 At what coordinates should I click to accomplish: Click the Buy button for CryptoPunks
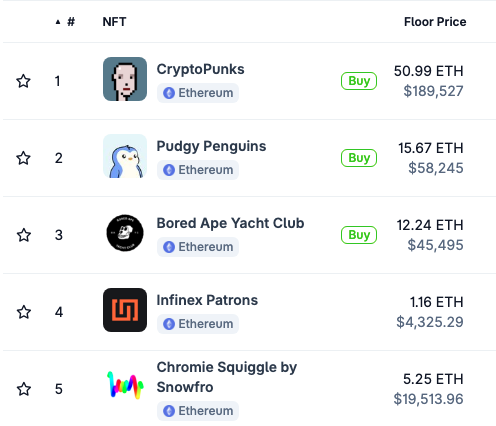pos(359,81)
